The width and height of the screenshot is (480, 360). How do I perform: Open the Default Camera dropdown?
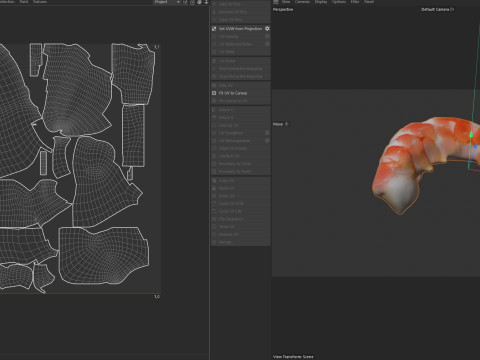pyautogui.click(x=437, y=9)
